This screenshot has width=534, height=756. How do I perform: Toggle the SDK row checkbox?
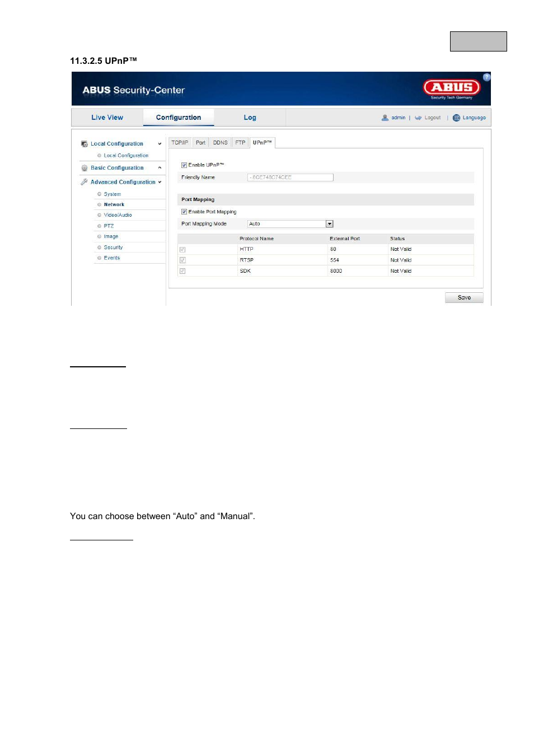coord(182,271)
